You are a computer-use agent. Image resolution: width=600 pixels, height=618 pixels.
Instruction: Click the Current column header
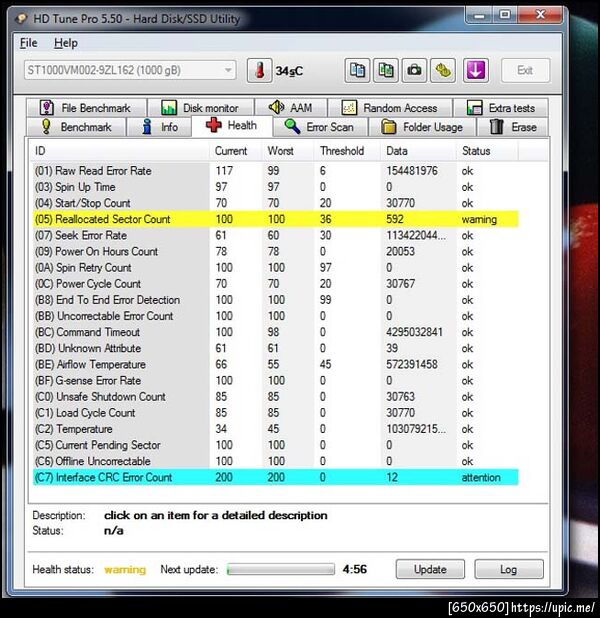236,151
